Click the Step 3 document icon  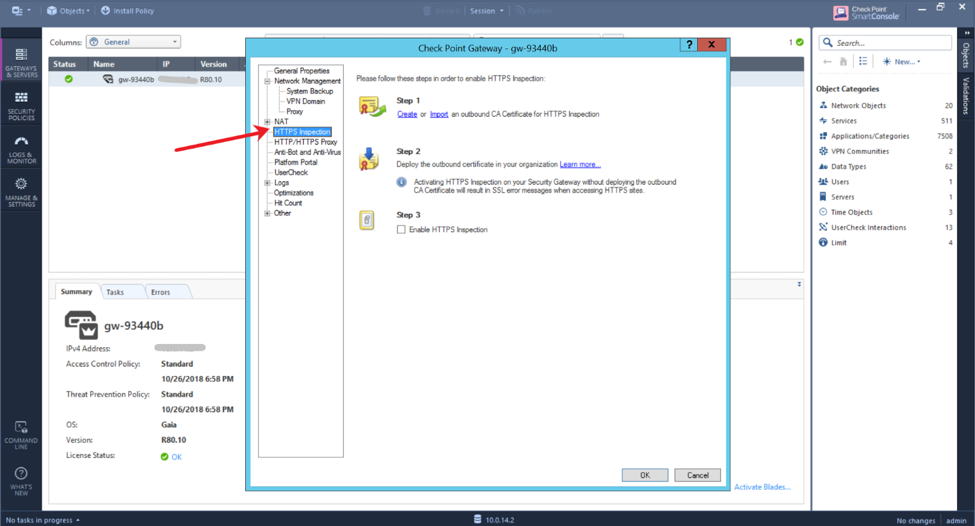(x=367, y=221)
